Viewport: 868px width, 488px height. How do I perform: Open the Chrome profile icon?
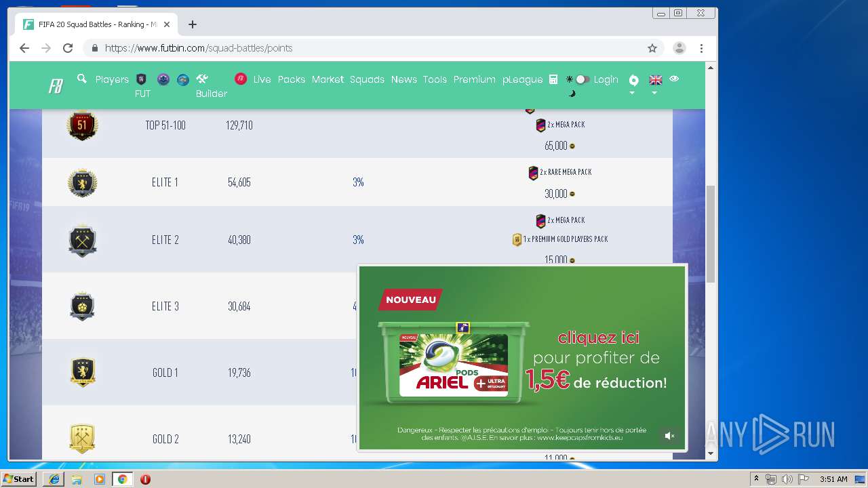[x=679, y=48]
